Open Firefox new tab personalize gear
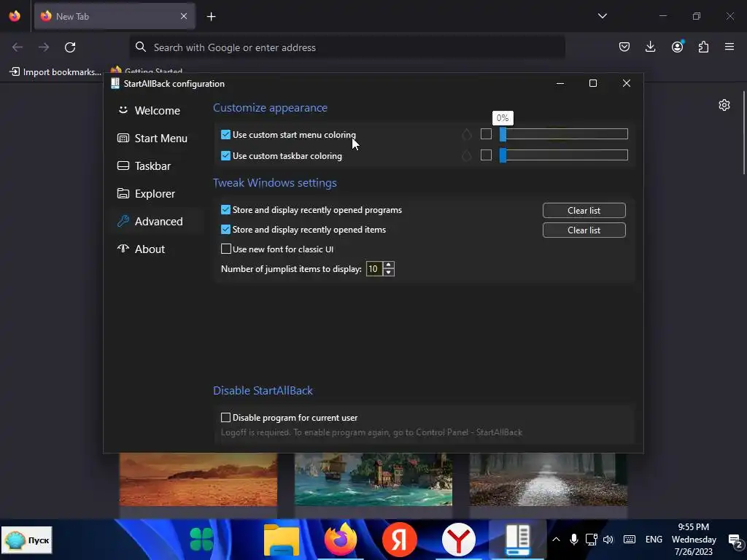 [x=724, y=105]
